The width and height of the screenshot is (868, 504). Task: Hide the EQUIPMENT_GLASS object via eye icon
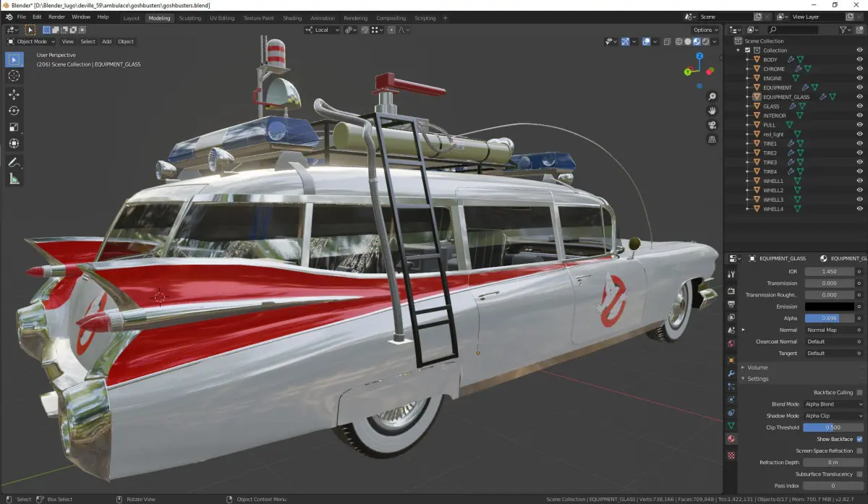point(859,97)
